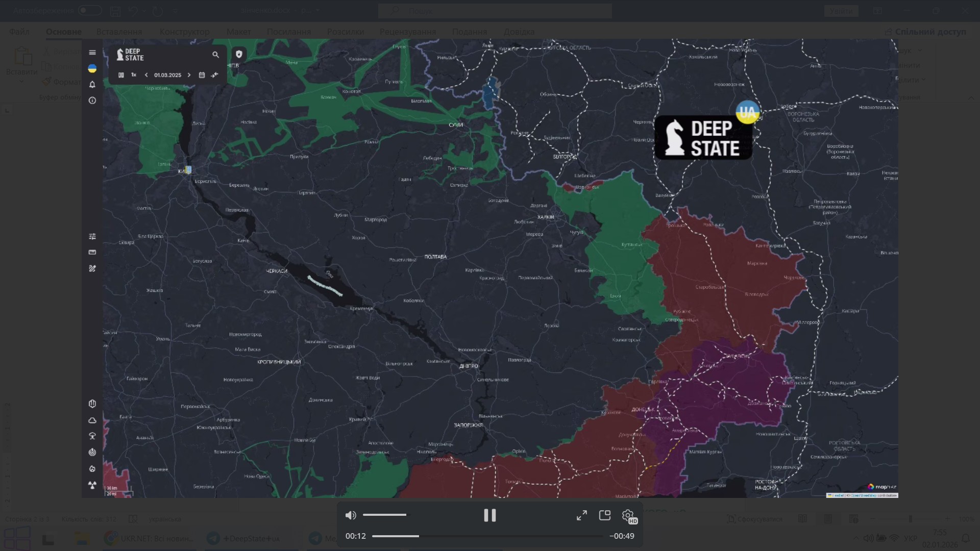Open the map layer settings sliders icon

92,236
